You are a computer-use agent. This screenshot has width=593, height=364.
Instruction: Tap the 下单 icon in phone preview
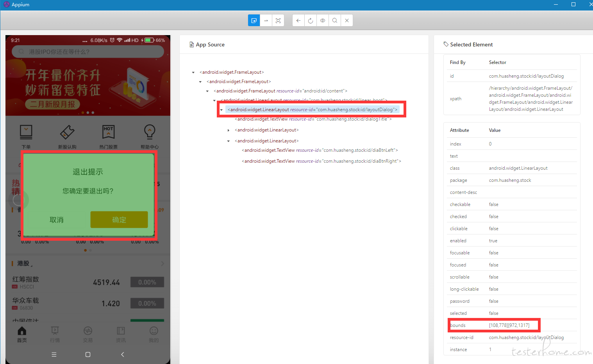pyautogui.click(x=26, y=132)
